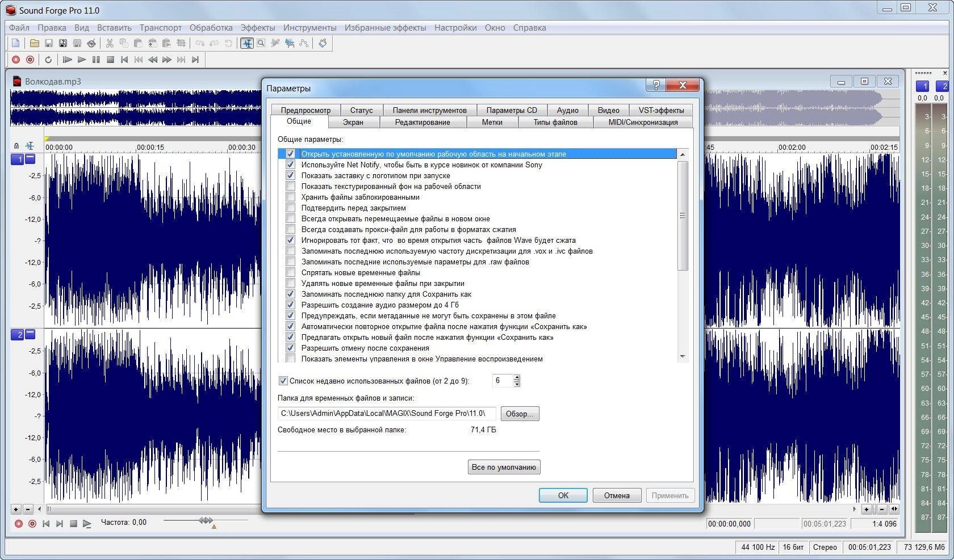Click the Обзор... browse button
The height and width of the screenshot is (560, 954).
(520, 414)
